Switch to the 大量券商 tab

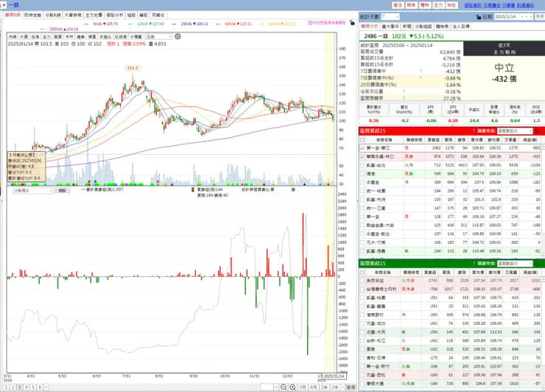[73, 15]
